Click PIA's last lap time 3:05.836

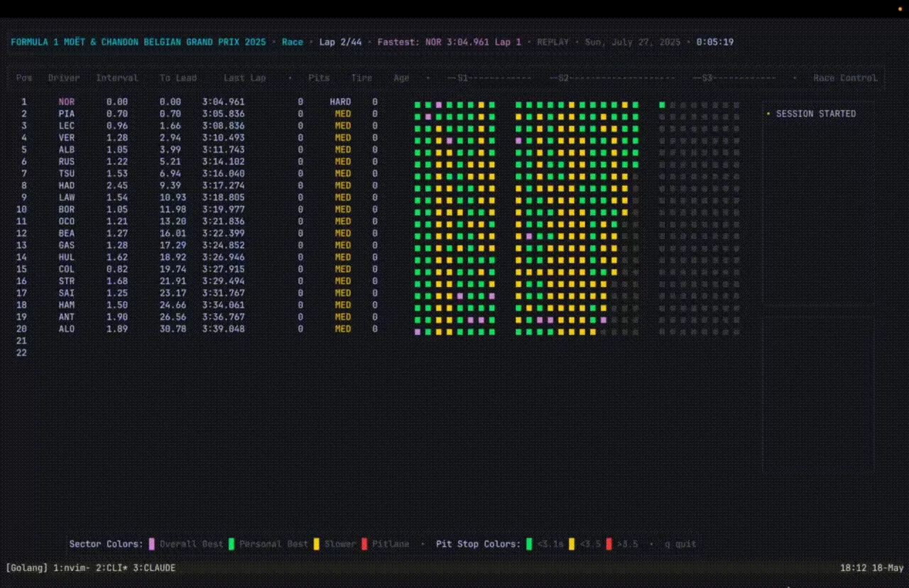coord(223,114)
